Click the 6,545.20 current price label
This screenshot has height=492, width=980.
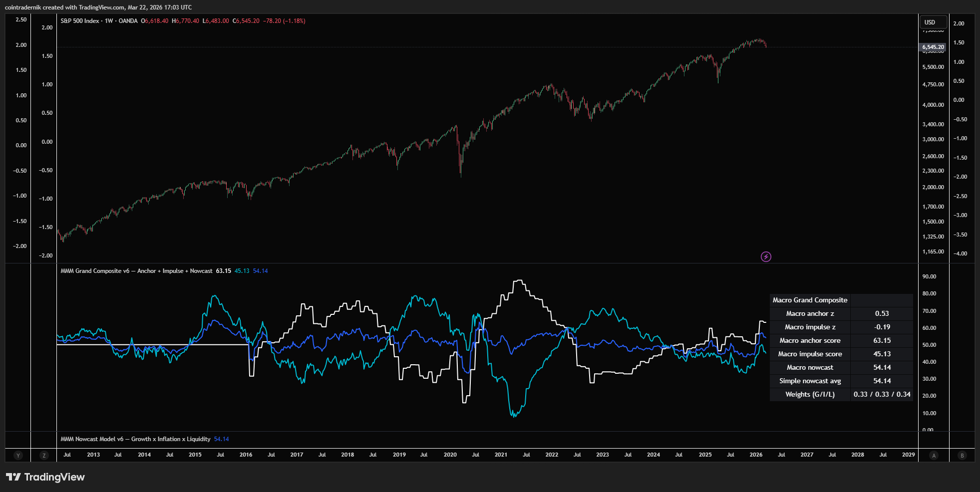(933, 47)
